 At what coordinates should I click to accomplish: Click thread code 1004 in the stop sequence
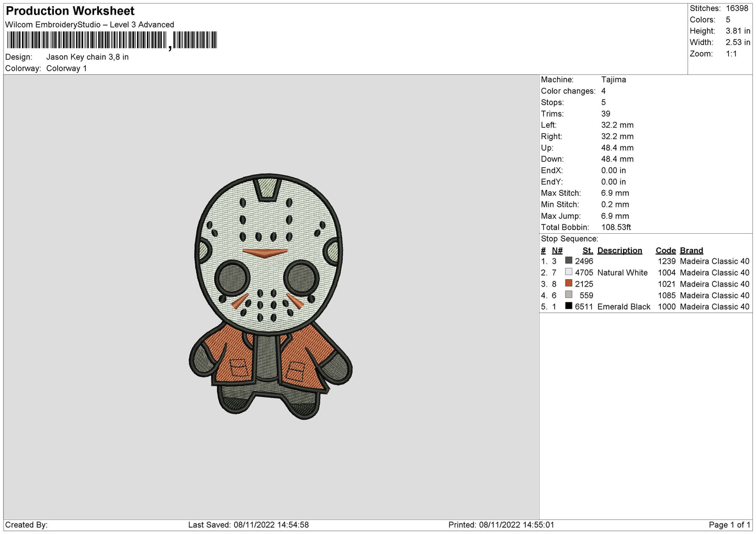(667, 273)
